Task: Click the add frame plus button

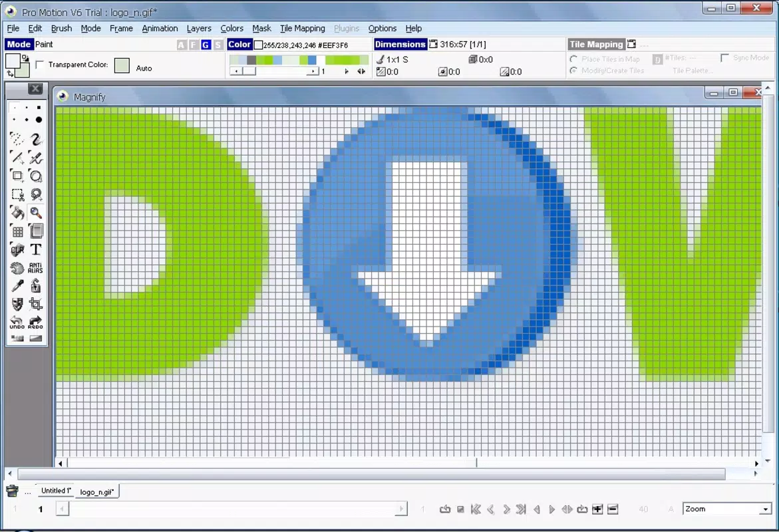Action: [597, 509]
